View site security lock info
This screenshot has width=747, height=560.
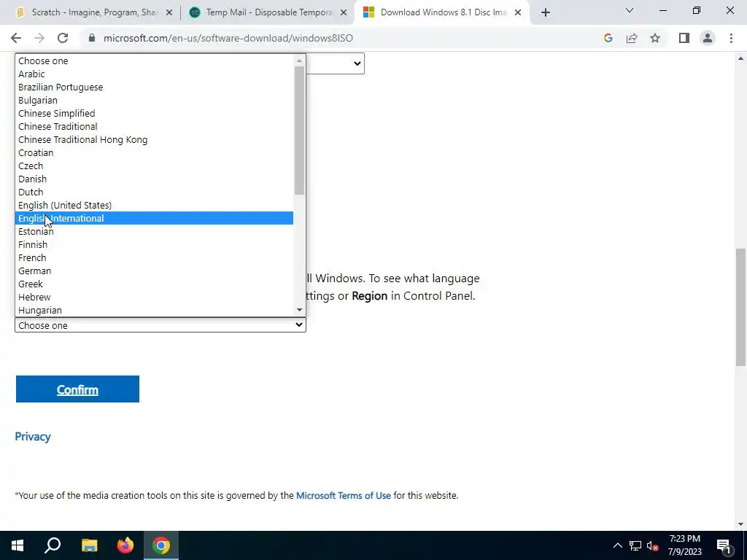92,38
